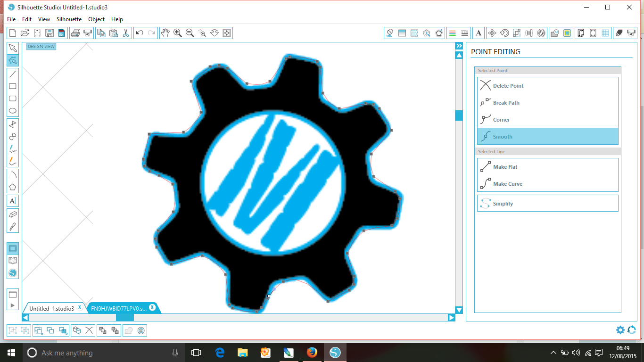Image resolution: width=644 pixels, height=362 pixels.
Task: Click Make Curve
Action: [x=548, y=184]
